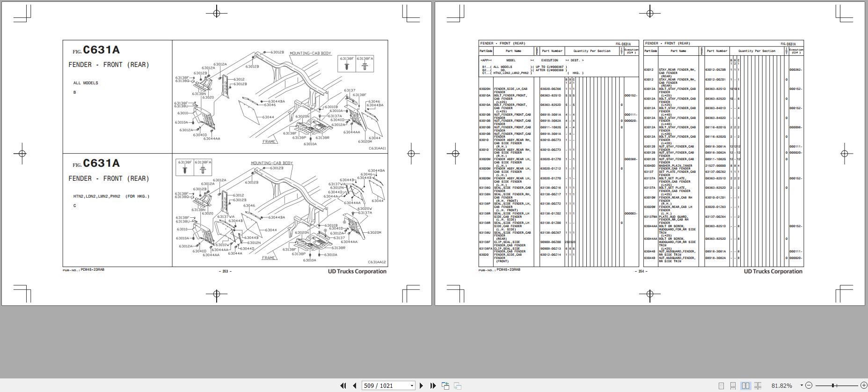Click HTN2,LDN2,LMN2,PHN2 (FOR HKG.) text
The image size is (868, 392).
(x=111, y=196)
